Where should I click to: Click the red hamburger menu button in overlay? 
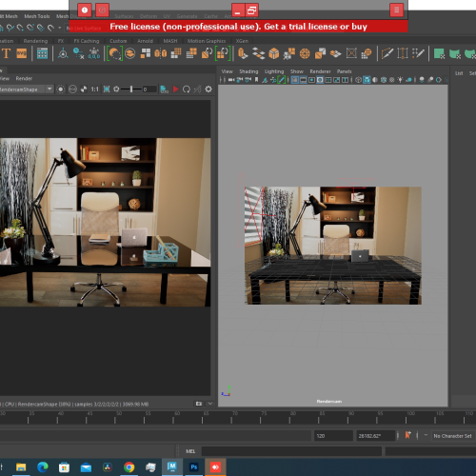[396, 10]
